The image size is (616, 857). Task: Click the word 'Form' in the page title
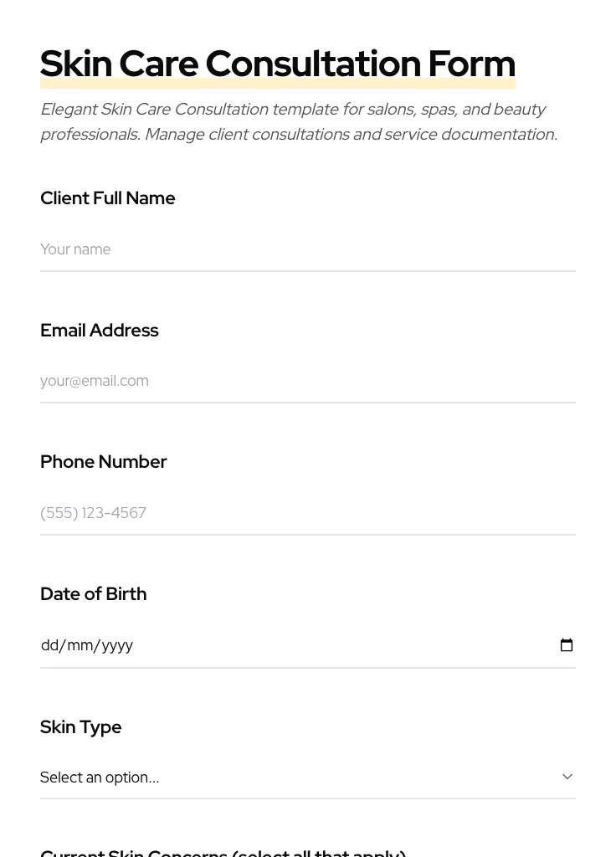[x=471, y=64]
